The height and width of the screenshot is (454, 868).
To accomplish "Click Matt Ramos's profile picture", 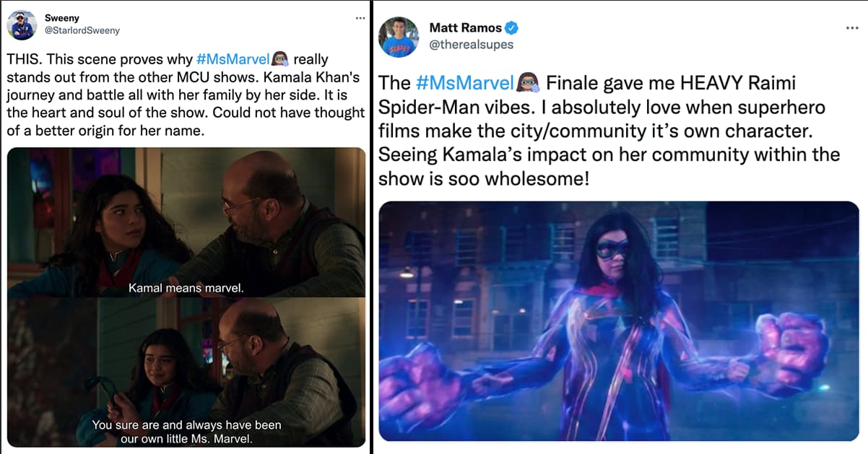I will [399, 38].
